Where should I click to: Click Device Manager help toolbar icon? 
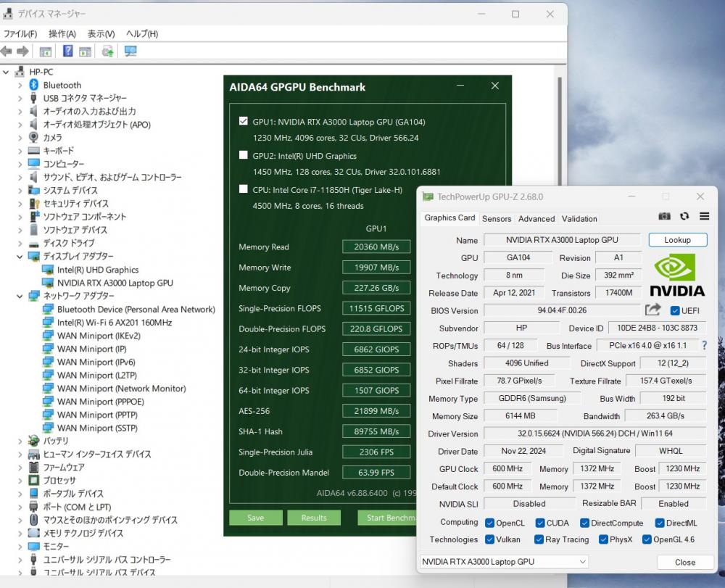67,51
